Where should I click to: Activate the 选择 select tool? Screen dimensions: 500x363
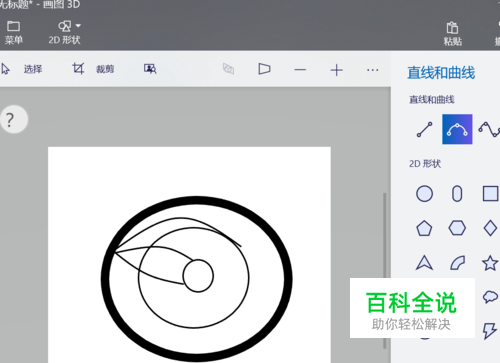click(x=23, y=69)
